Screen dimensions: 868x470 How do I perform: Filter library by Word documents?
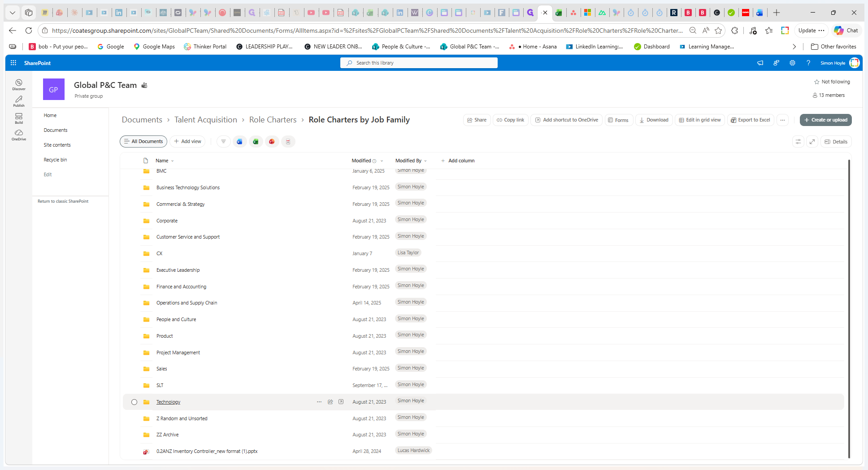[x=239, y=142]
